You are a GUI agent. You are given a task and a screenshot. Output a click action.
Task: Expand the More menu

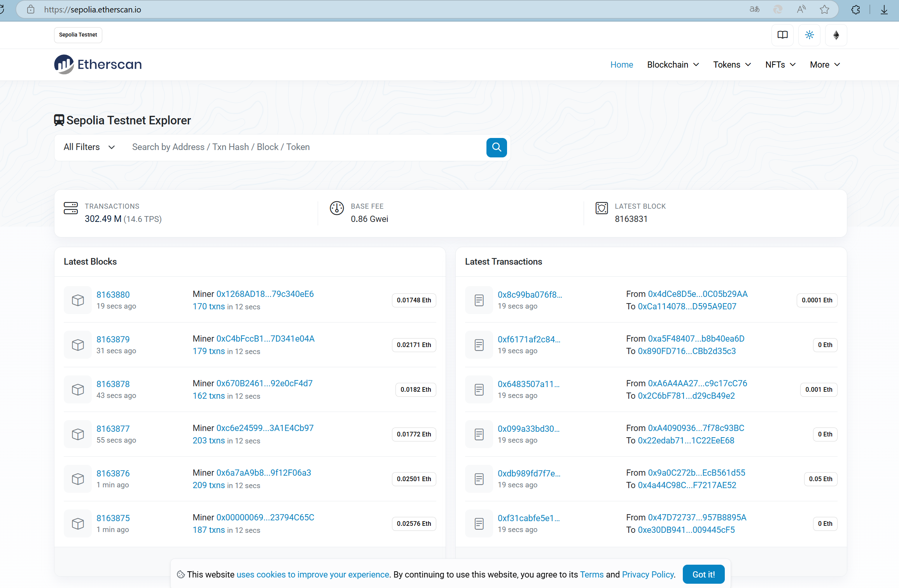point(825,65)
